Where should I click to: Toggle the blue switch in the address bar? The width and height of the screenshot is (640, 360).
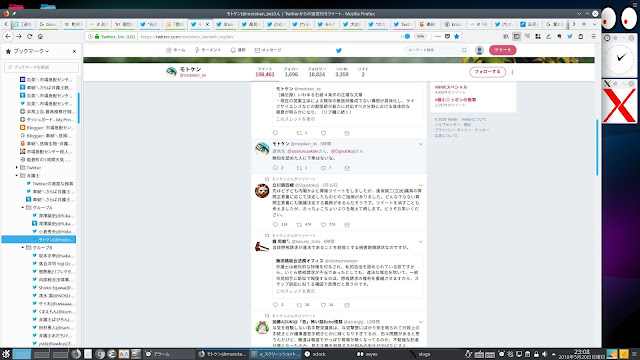pyautogui.click(x=407, y=36)
